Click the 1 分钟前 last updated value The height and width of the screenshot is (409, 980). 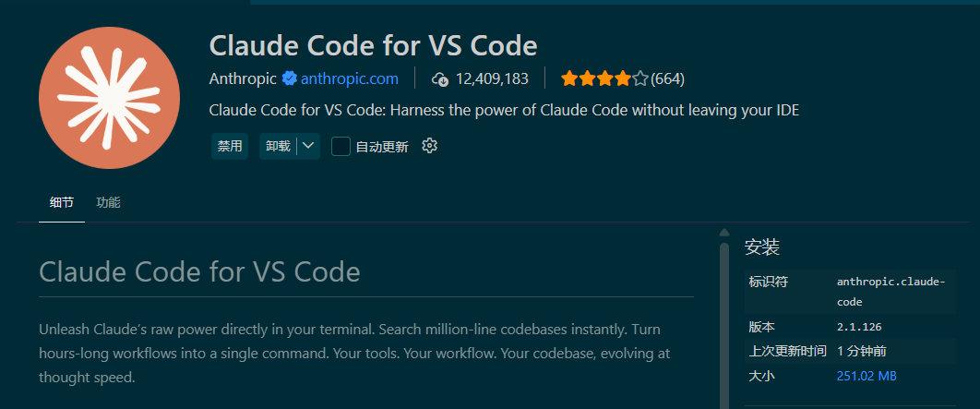pos(861,352)
